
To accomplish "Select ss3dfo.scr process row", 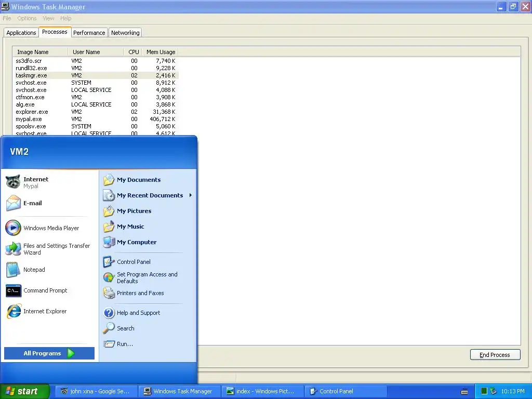I will tap(96, 61).
